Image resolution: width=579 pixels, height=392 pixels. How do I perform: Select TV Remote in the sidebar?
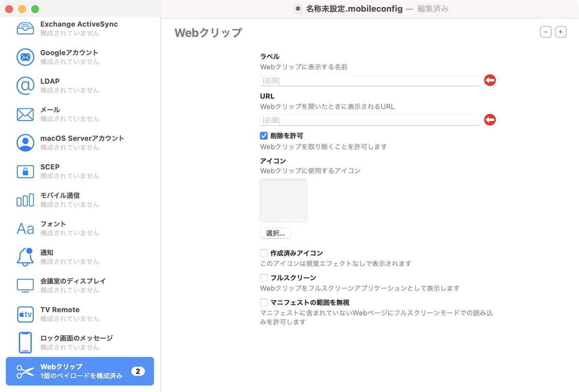[x=80, y=314]
